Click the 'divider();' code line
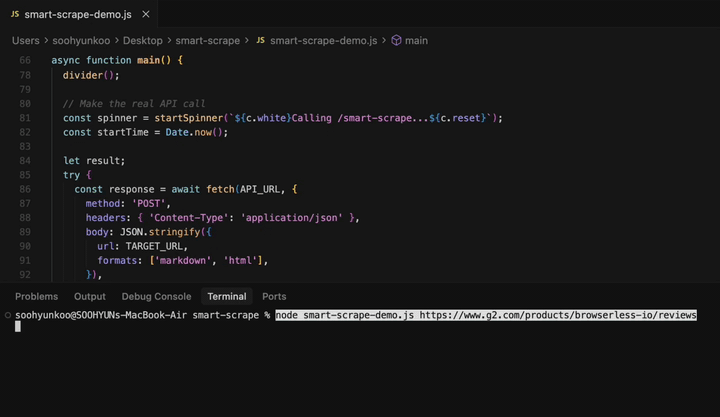 [91, 75]
